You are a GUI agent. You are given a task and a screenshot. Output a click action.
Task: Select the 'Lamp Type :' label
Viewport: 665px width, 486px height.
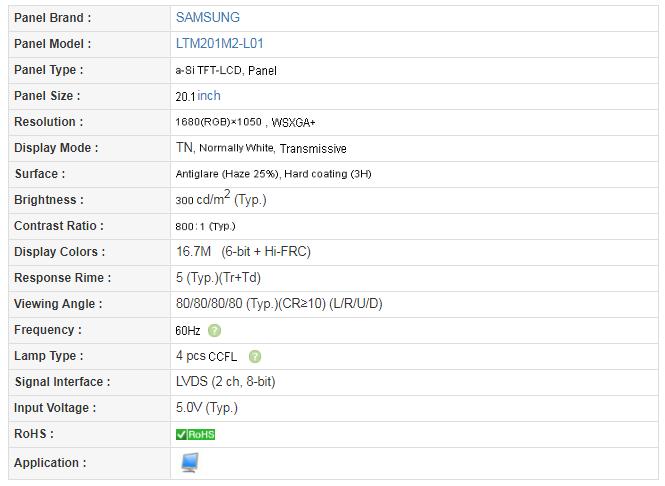[49, 355]
